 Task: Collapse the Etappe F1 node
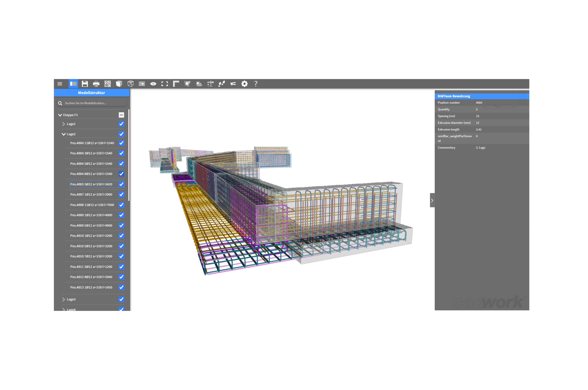pyautogui.click(x=60, y=115)
